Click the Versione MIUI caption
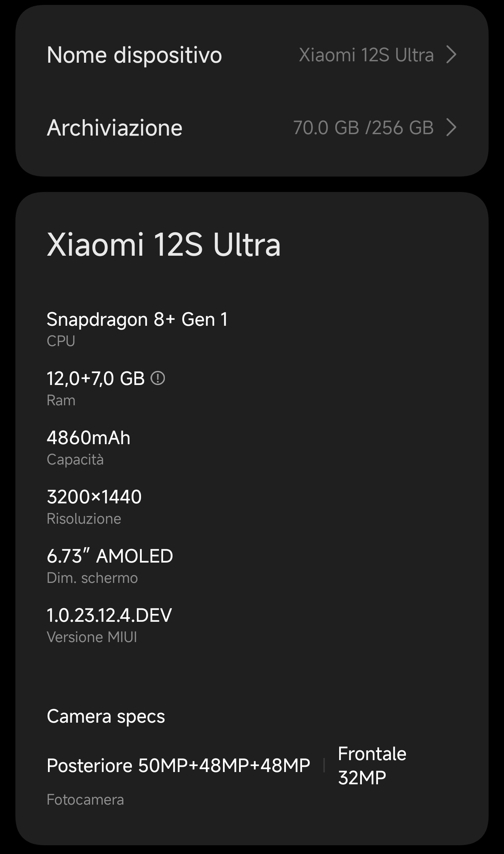Viewport: 504px width, 854px height. [x=92, y=637]
